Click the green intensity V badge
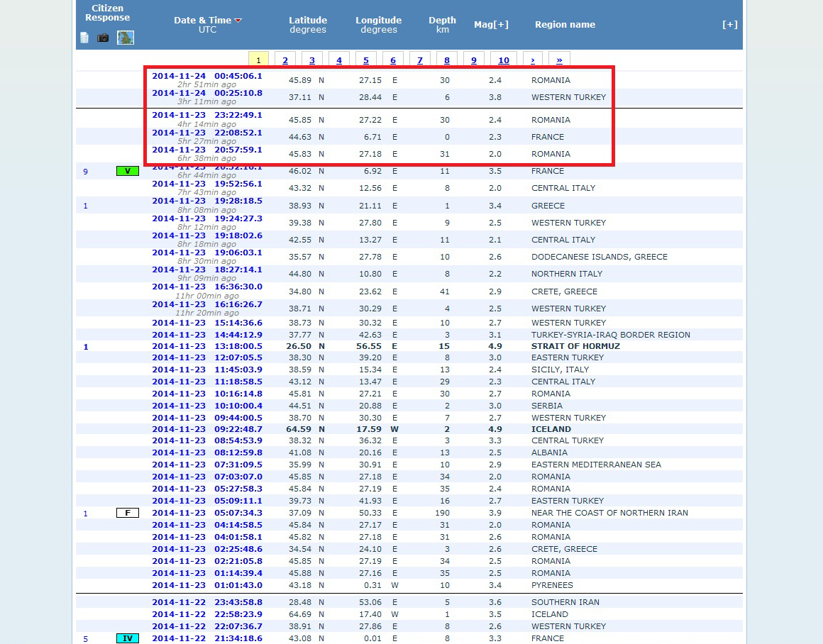Viewport: 823px width, 644px height. 128,171
